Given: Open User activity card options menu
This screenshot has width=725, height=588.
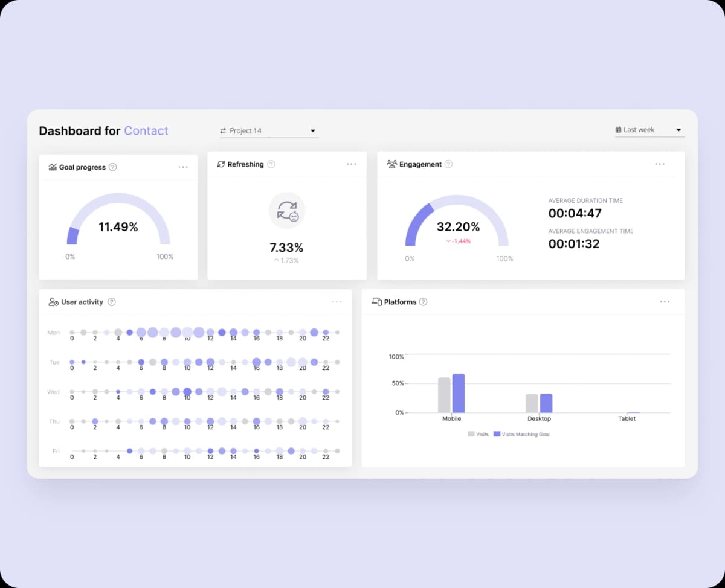Looking at the screenshot, I should pyautogui.click(x=337, y=302).
